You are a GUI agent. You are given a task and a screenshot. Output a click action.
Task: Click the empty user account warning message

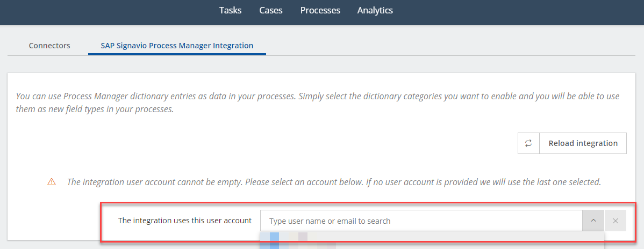334,182
